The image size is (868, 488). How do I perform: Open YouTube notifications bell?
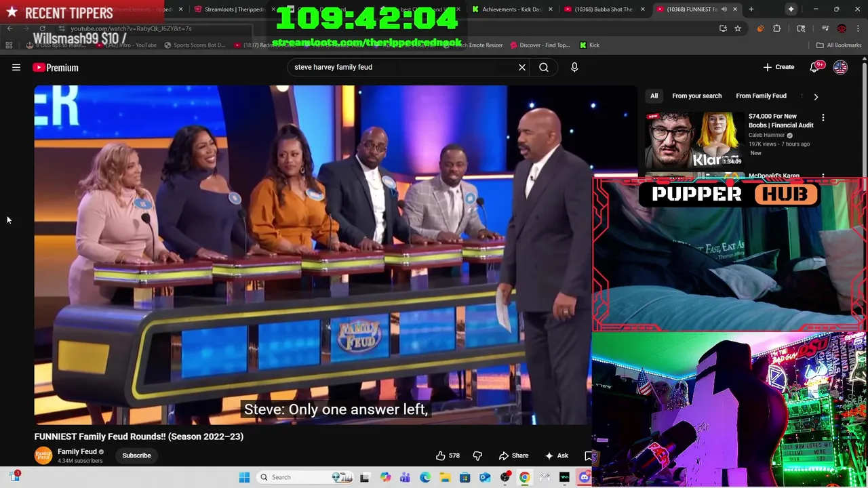click(814, 67)
